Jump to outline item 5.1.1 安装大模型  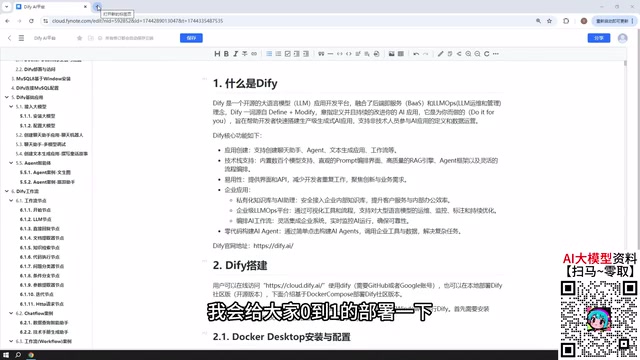37,116
